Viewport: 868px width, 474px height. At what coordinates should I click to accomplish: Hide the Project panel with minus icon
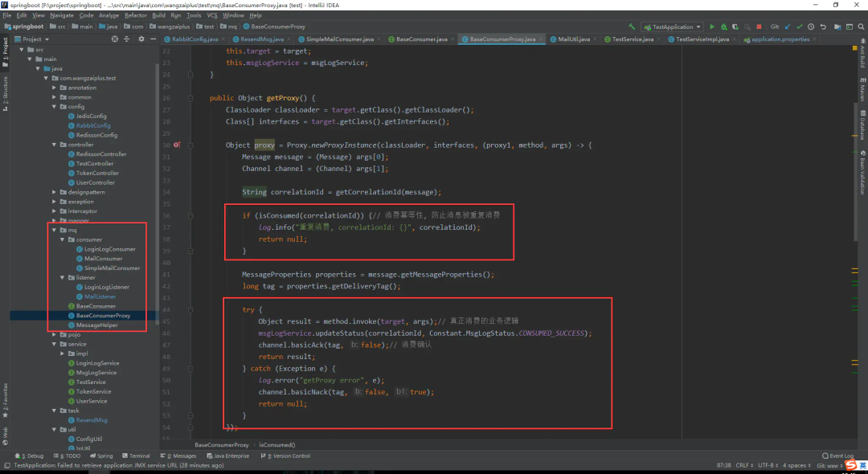pyautogui.click(x=152, y=39)
